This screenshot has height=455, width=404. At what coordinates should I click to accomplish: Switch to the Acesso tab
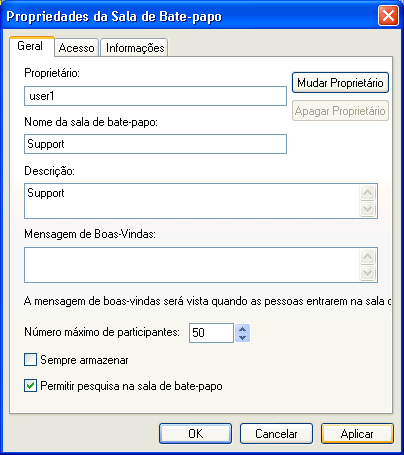(76, 48)
